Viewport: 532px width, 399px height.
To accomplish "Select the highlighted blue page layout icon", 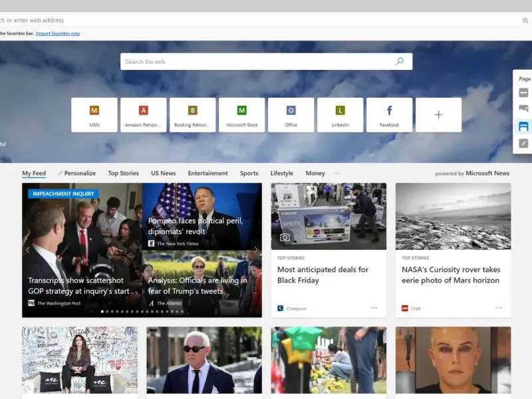I will tap(523, 126).
